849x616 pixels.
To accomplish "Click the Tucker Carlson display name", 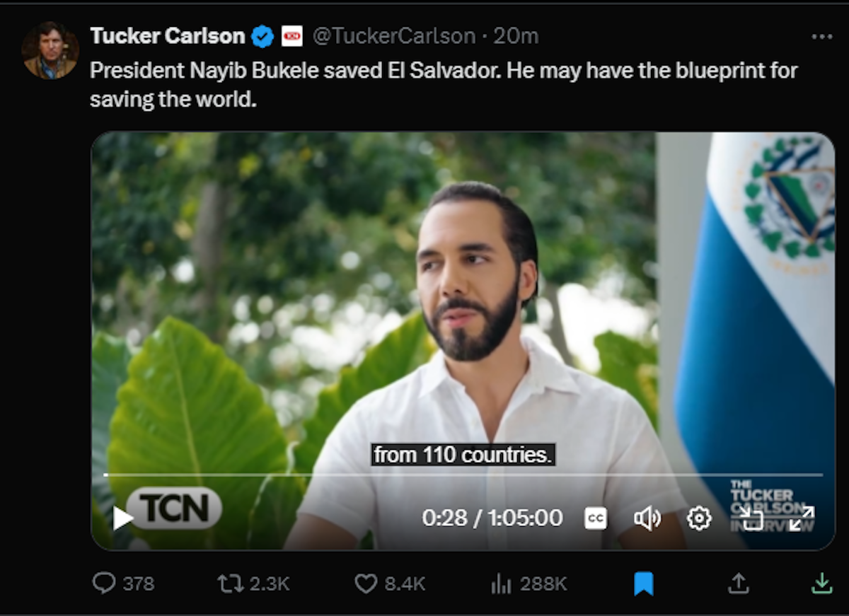I will (168, 36).
